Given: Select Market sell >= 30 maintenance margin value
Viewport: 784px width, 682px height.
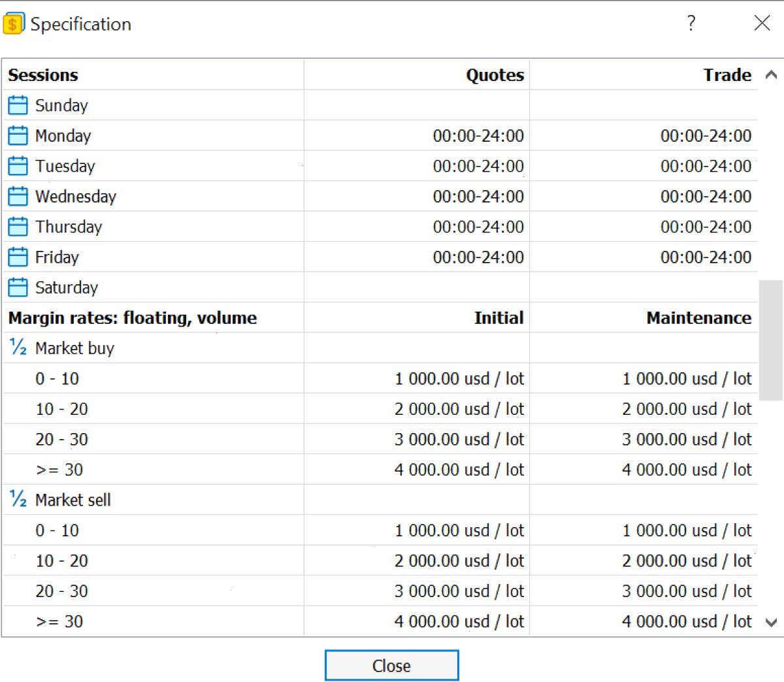Looking at the screenshot, I should click(687, 621).
